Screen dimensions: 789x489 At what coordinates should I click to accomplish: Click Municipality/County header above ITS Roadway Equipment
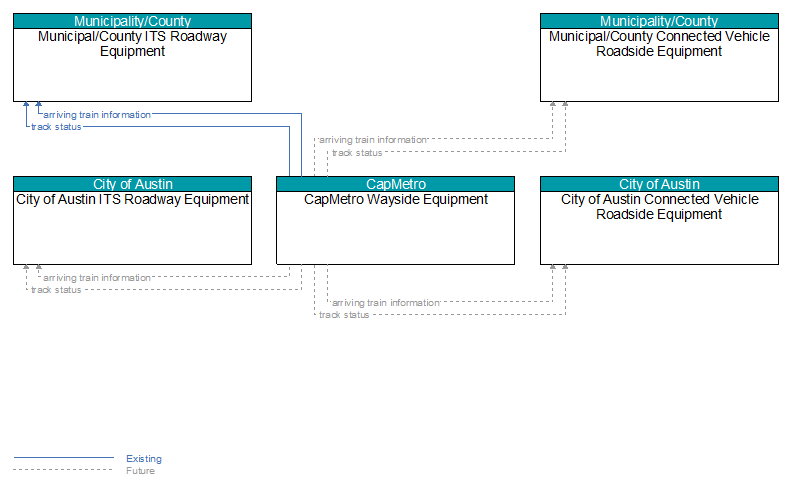pyautogui.click(x=132, y=21)
